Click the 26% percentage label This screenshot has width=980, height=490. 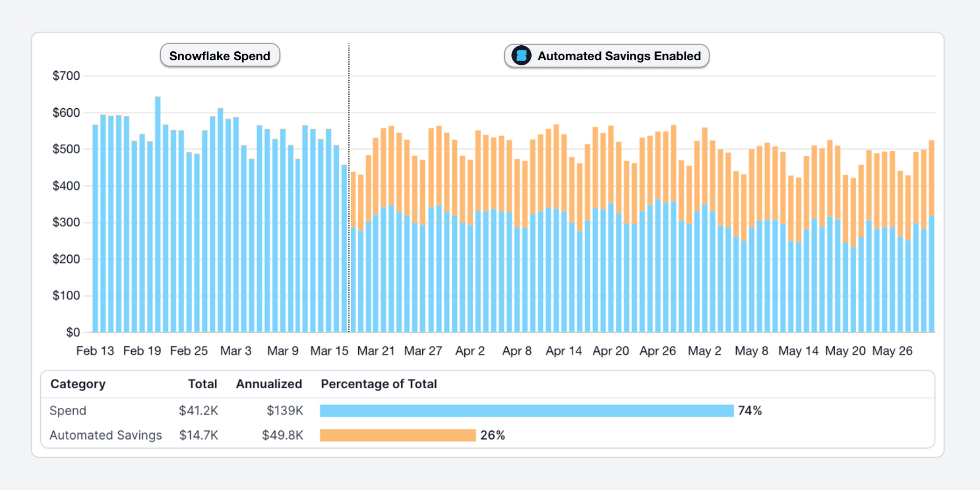coord(492,435)
